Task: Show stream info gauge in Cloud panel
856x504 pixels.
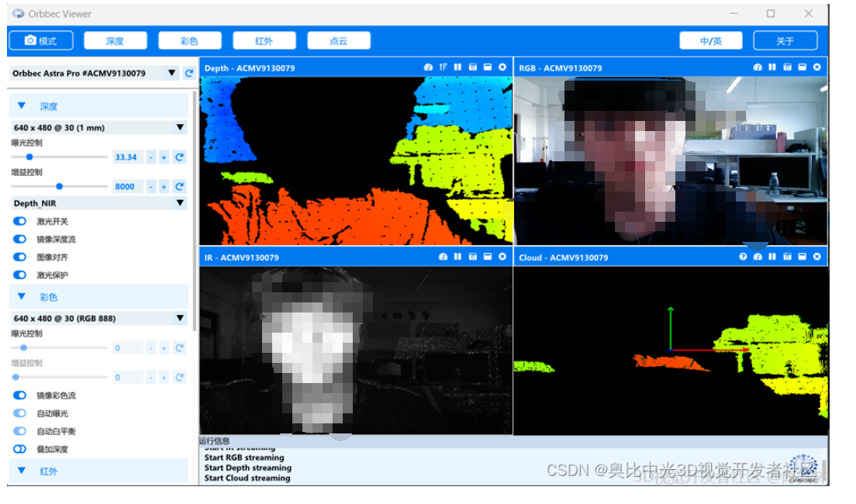Action: pos(758,257)
